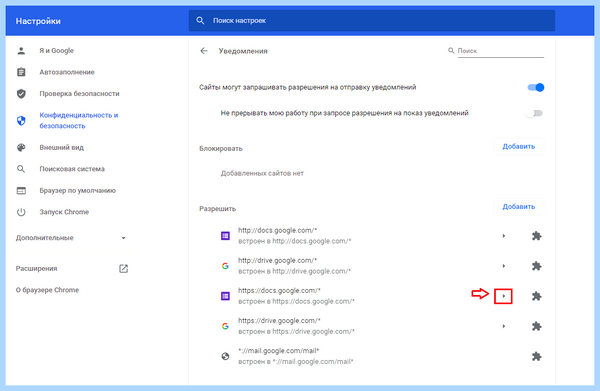Click the small search icon next to Поиск
Screen dimensions: 600x391
(451, 51)
